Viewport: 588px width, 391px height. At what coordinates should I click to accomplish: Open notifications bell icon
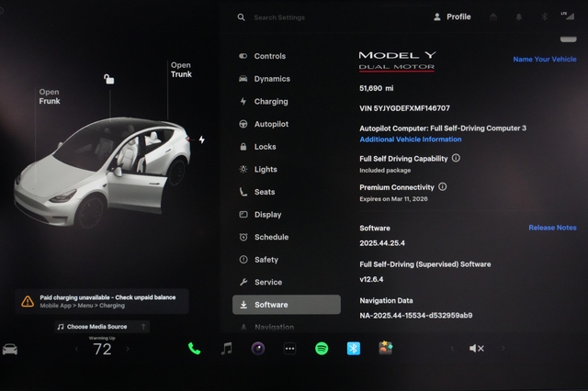click(519, 17)
